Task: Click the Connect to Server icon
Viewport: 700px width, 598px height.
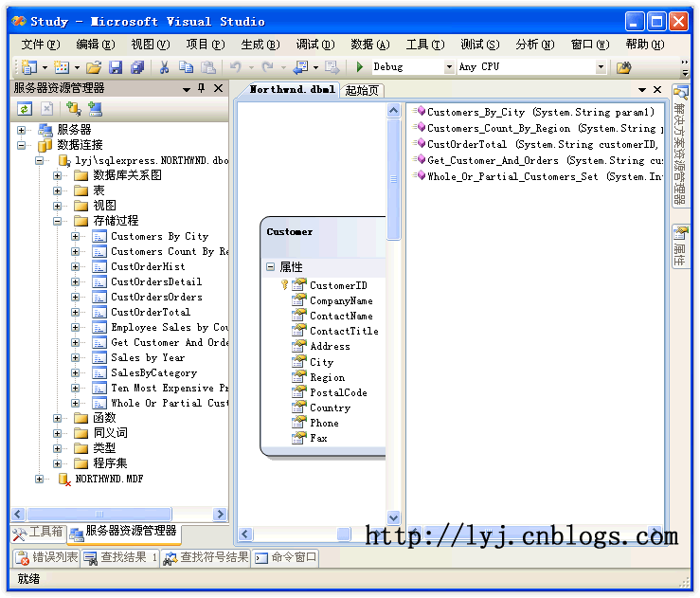Action: [x=95, y=109]
